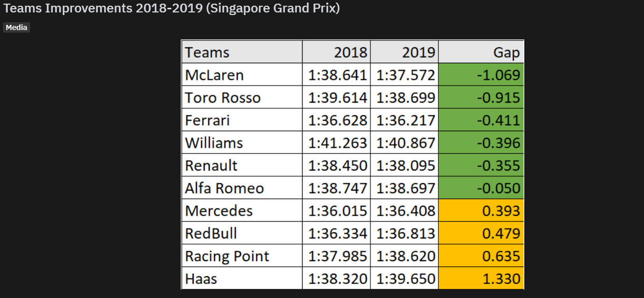Screen dimensions: 644x298
Task: Click Haas' 2019 time 1:39.650
Action: pos(404,279)
